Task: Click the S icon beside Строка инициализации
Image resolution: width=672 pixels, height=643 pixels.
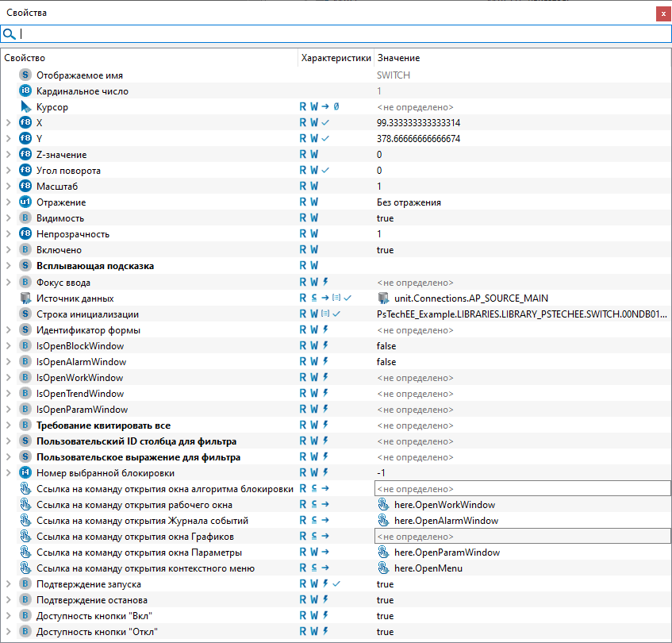Action: [25, 314]
